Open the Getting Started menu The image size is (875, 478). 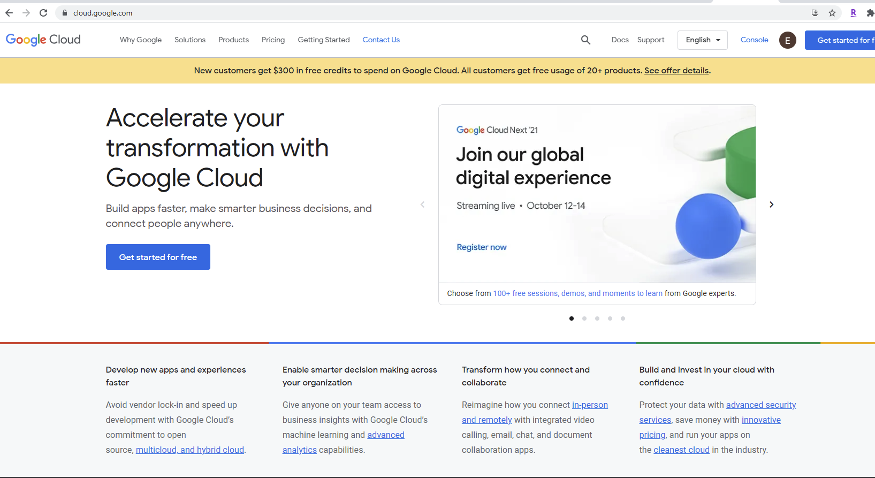tap(324, 40)
